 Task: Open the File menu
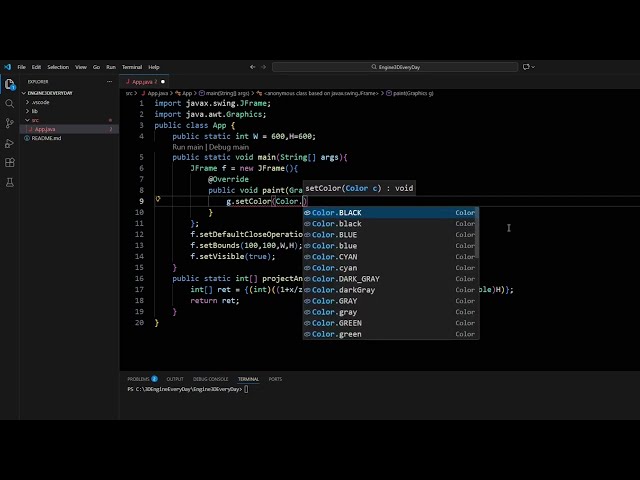pos(22,67)
